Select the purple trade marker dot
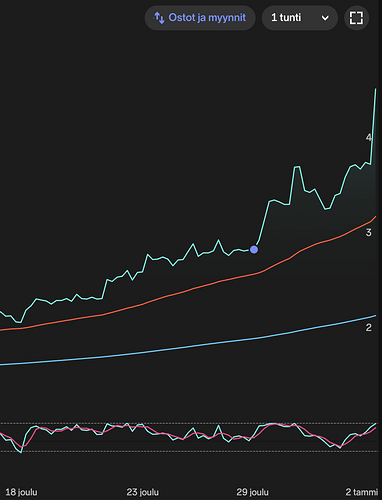The height and width of the screenshot is (500, 382). pyautogui.click(x=254, y=249)
